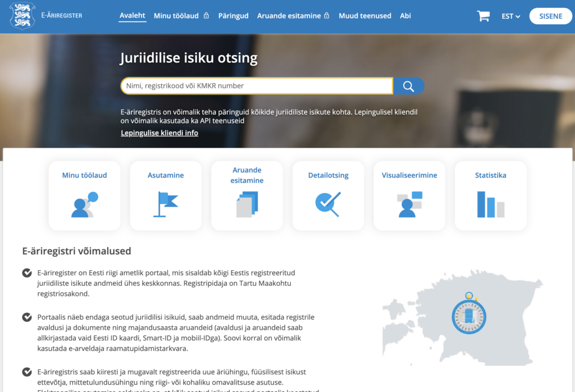
Task: Select the Avaleht menu item
Action: 133,15
